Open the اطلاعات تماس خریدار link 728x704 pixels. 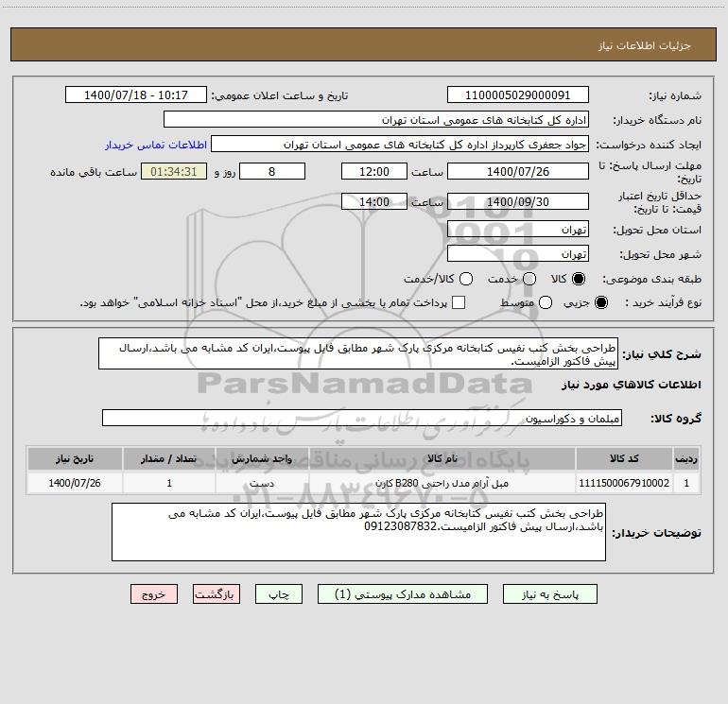(156, 145)
